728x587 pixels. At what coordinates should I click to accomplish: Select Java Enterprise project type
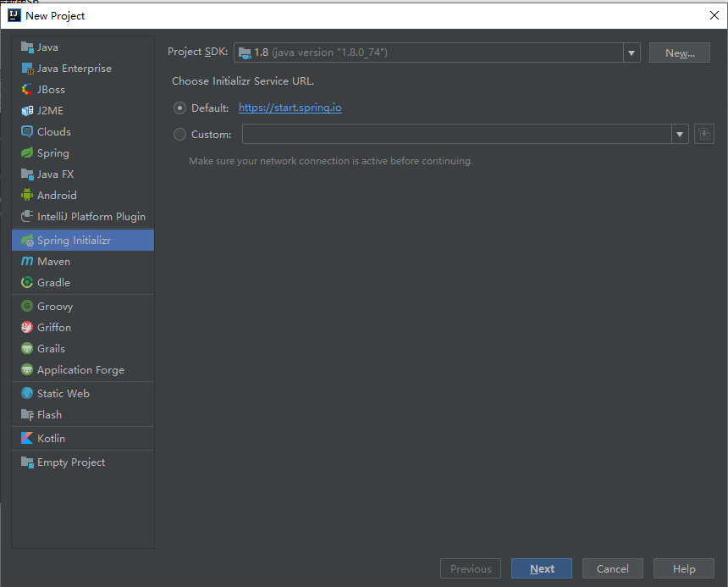(83, 69)
